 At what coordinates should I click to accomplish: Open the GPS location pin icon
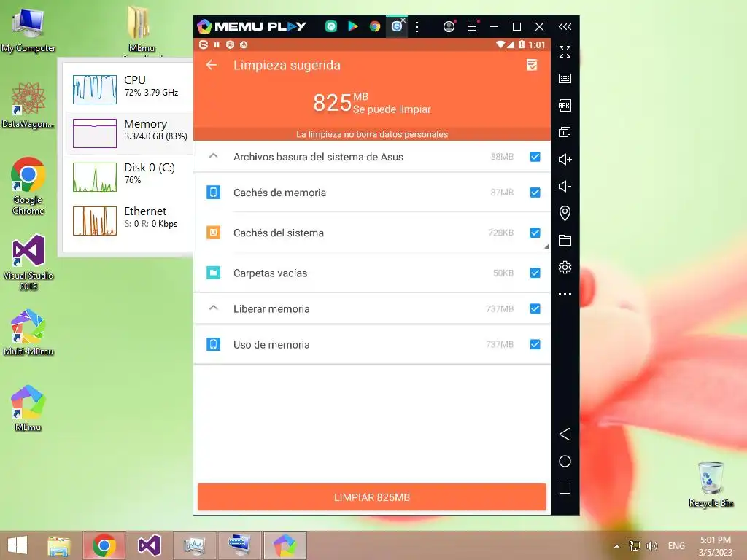click(x=565, y=213)
